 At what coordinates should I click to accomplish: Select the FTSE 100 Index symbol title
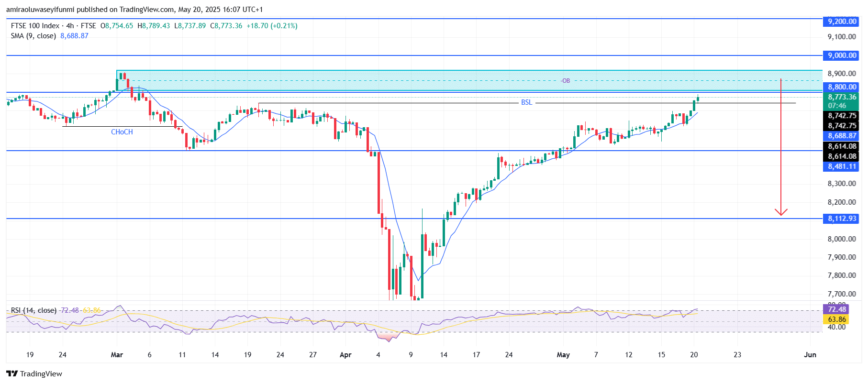coord(35,26)
